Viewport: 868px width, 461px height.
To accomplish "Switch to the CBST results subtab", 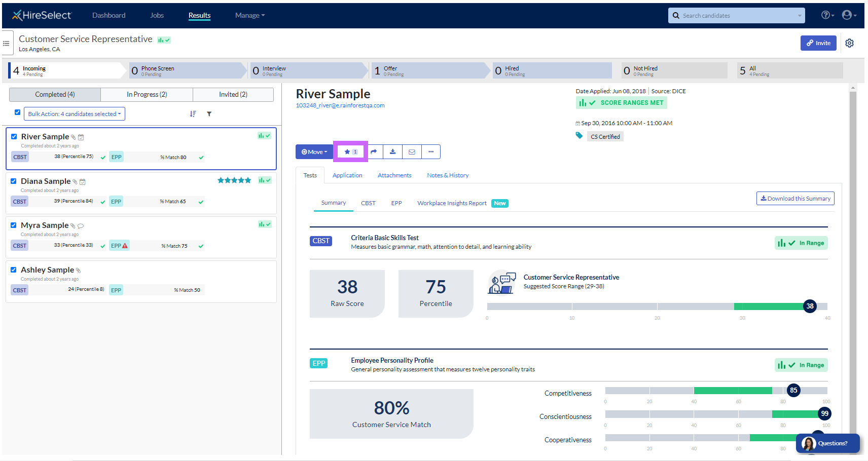I will [x=368, y=203].
